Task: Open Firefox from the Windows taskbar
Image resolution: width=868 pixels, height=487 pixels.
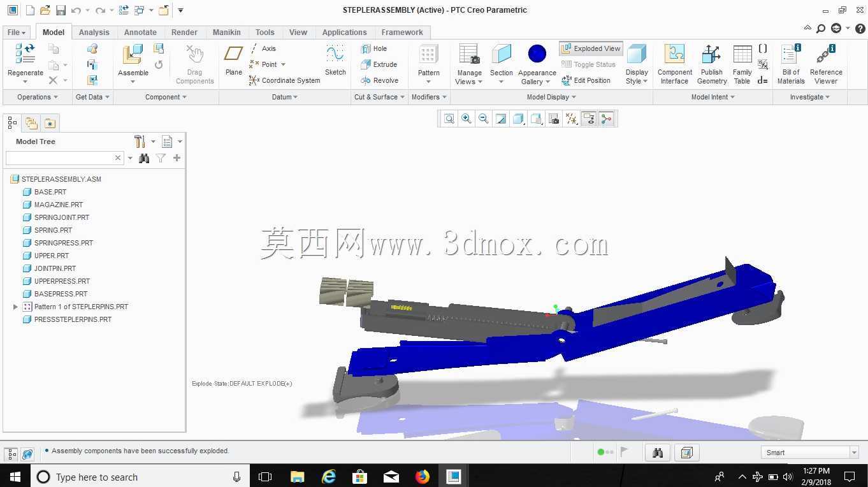Action: tap(422, 477)
